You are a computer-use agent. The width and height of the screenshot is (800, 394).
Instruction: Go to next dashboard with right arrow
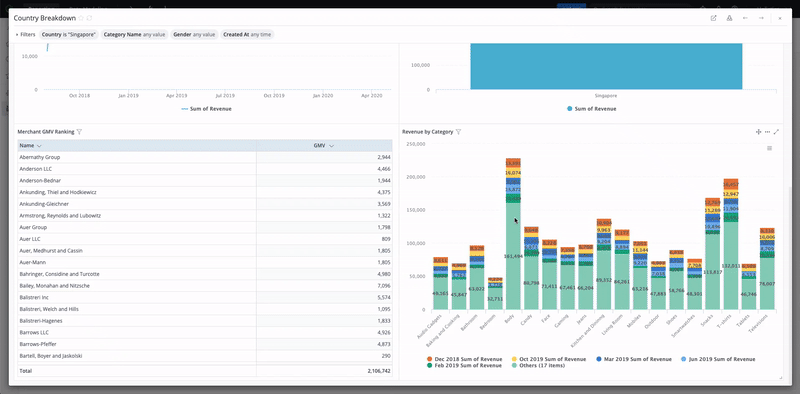(761, 18)
